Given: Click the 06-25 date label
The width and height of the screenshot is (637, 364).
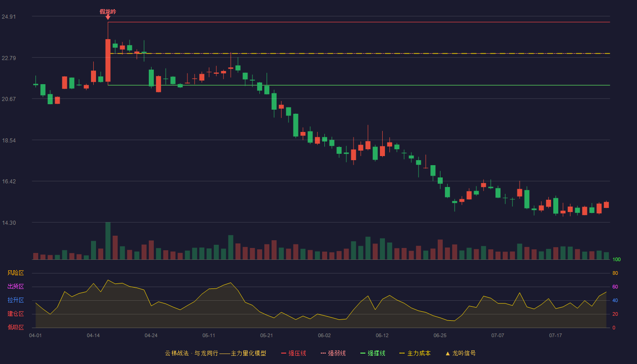Looking at the screenshot, I should [440, 335].
